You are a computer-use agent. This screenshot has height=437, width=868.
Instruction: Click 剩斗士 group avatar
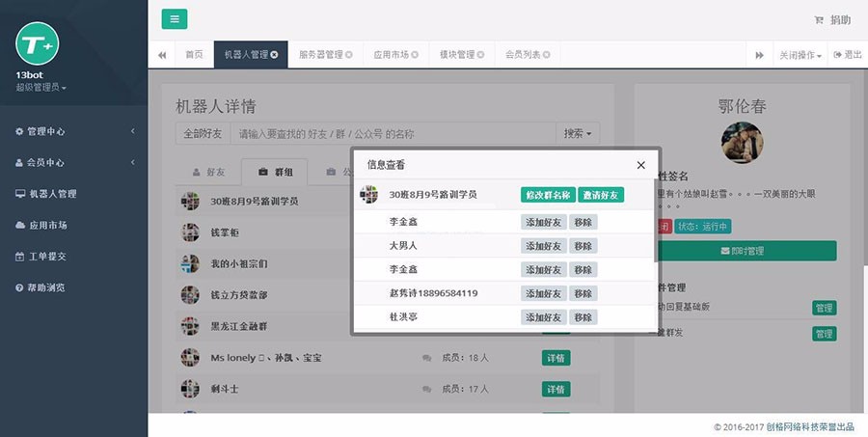190,389
